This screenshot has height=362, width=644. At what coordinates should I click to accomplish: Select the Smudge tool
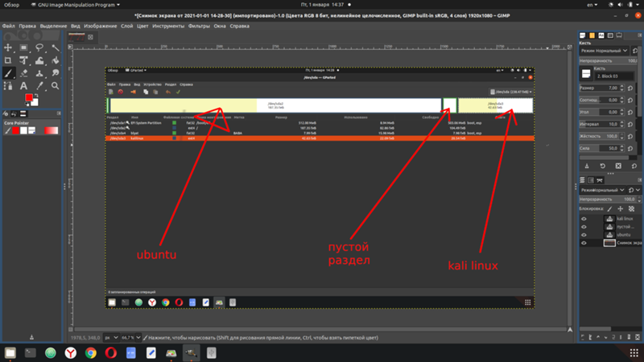pos(55,73)
